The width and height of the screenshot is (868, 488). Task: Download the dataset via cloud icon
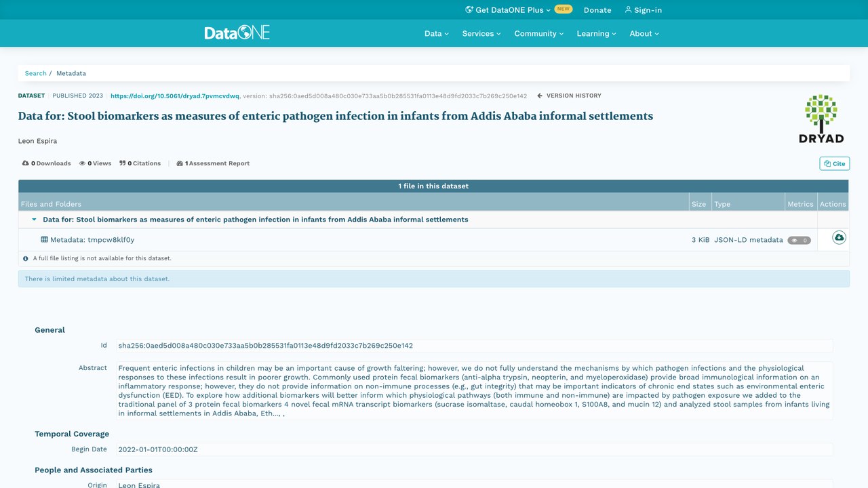839,238
